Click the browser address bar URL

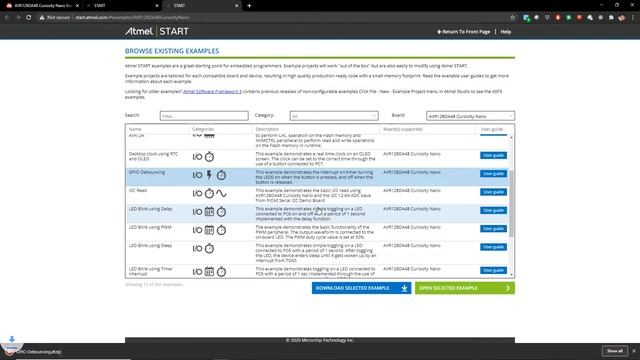click(132, 18)
